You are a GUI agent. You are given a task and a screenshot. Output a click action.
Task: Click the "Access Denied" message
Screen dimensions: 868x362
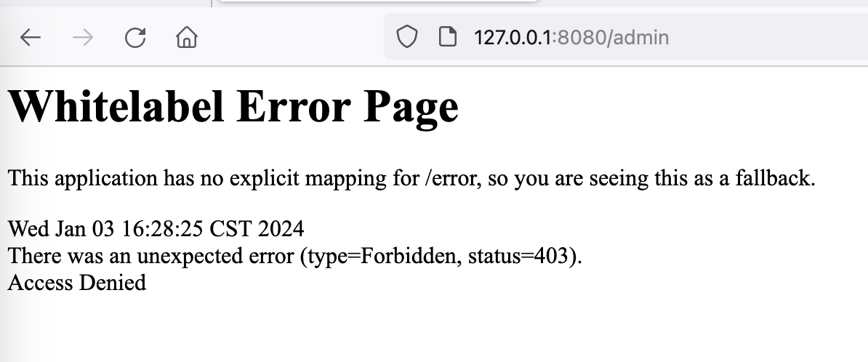point(77,283)
